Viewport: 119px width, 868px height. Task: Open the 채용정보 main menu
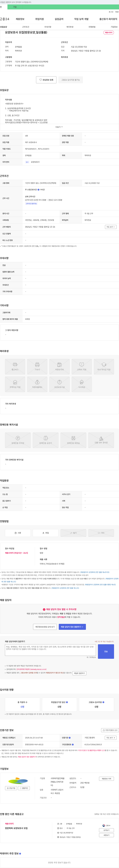(20, 19)
